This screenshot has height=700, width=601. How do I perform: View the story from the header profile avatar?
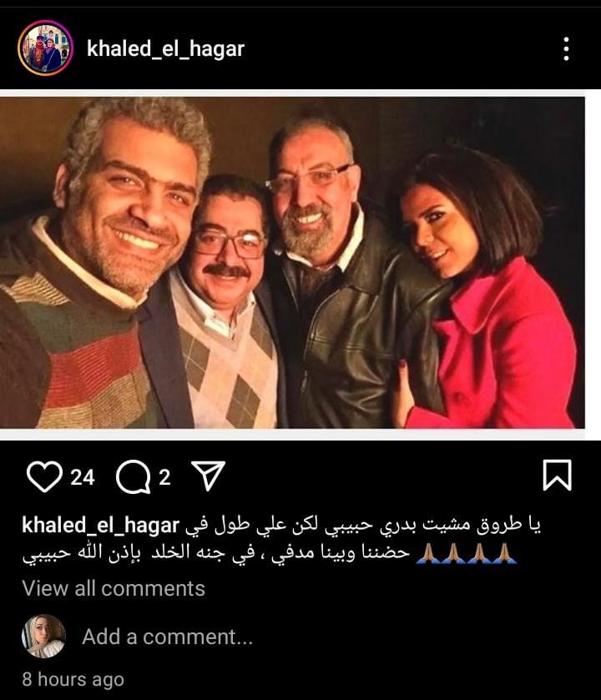[45, 48]
